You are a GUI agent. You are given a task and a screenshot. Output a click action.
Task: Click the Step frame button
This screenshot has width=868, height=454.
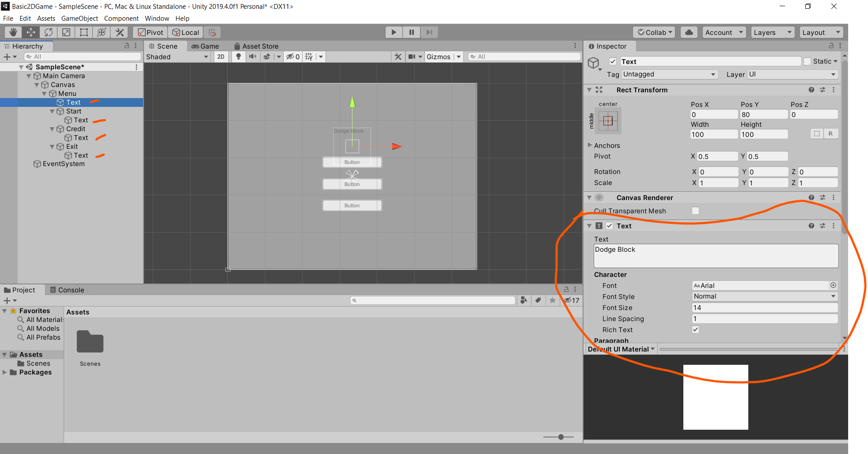coord(429,32)
